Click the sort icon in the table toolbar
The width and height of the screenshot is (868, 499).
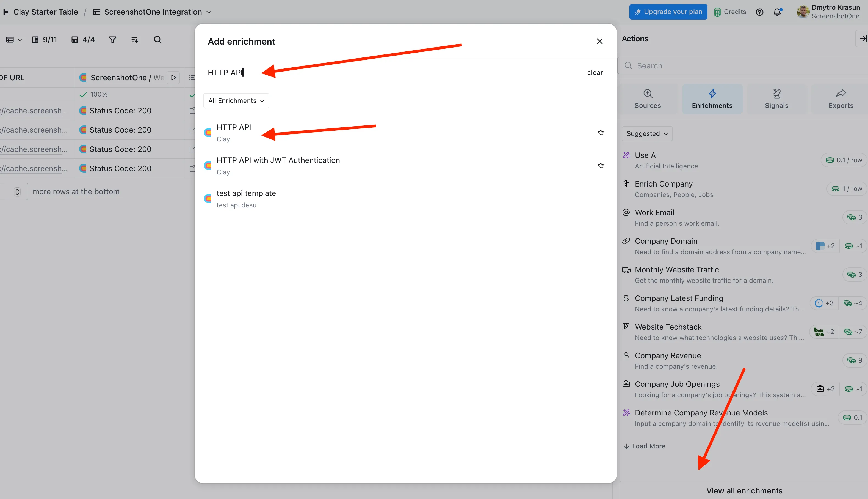pos(135,40)
